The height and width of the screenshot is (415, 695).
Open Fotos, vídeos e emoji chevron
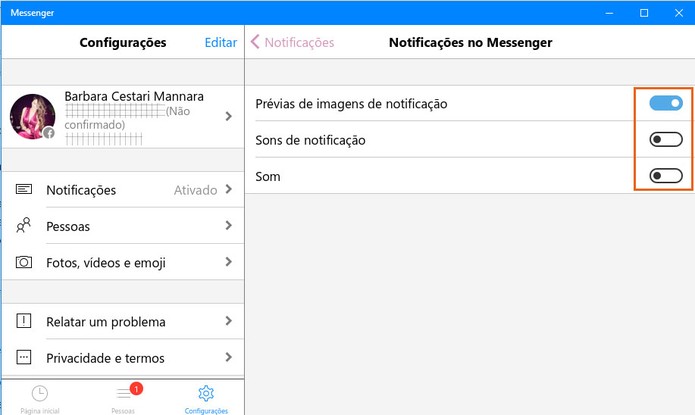[229, 262]
